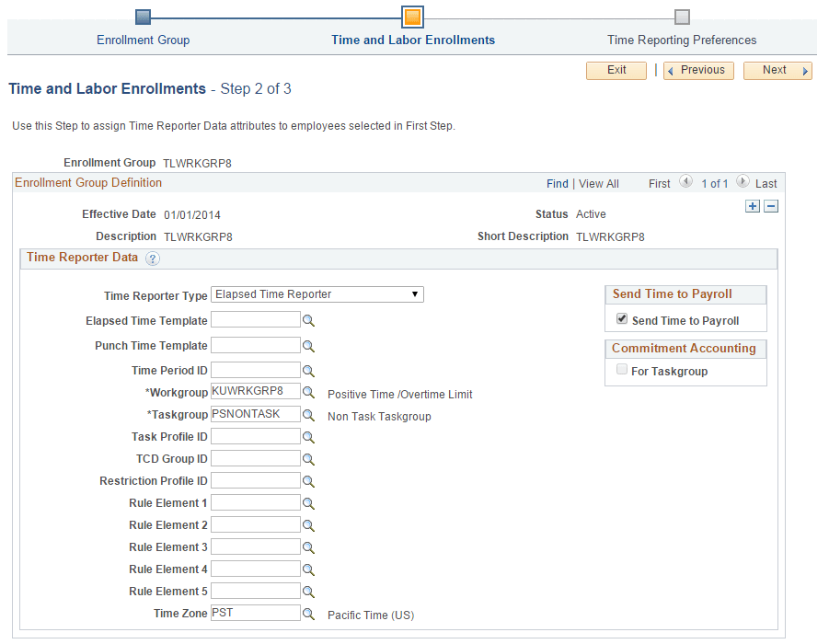Open the Time Reporter Type dropdown
Viewport: 829px width, 644px height.
[x=414, y=294]
